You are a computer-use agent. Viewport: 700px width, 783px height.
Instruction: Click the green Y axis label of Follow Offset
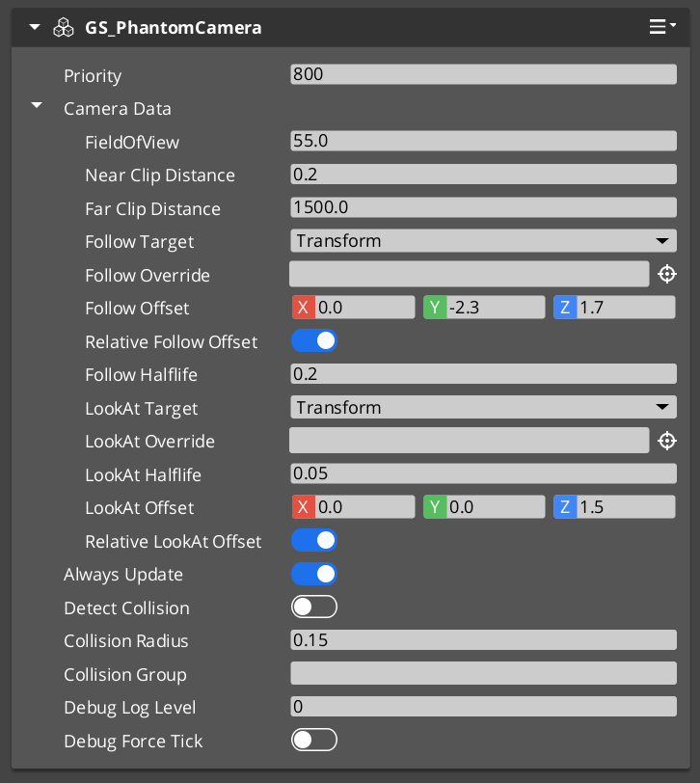(430, 307)
